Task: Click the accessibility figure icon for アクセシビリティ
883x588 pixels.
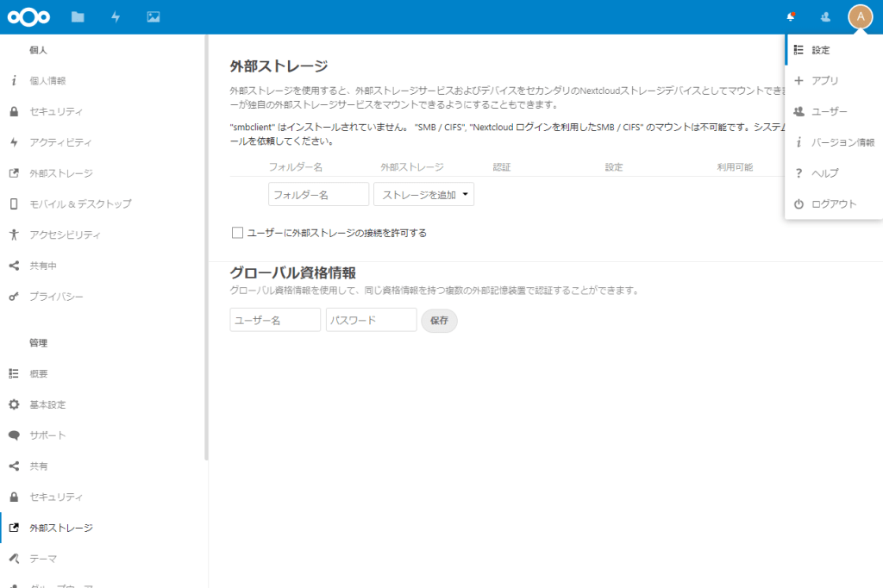Action: tap(14, 235)
